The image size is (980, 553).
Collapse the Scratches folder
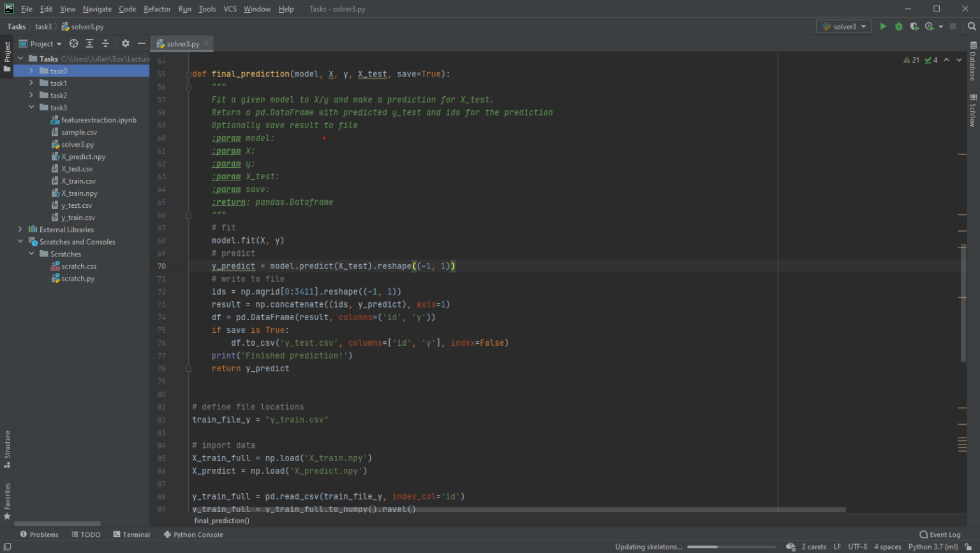31,253
